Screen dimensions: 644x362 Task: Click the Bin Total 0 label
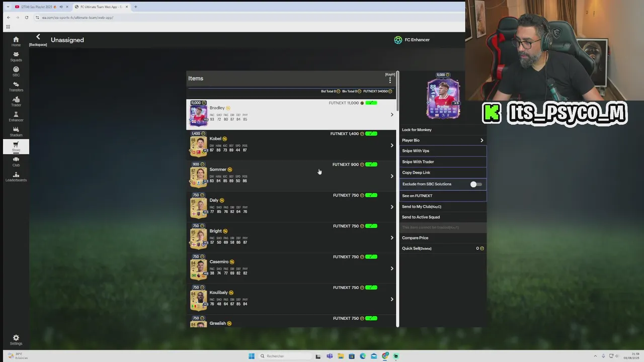tap(351, 92)
